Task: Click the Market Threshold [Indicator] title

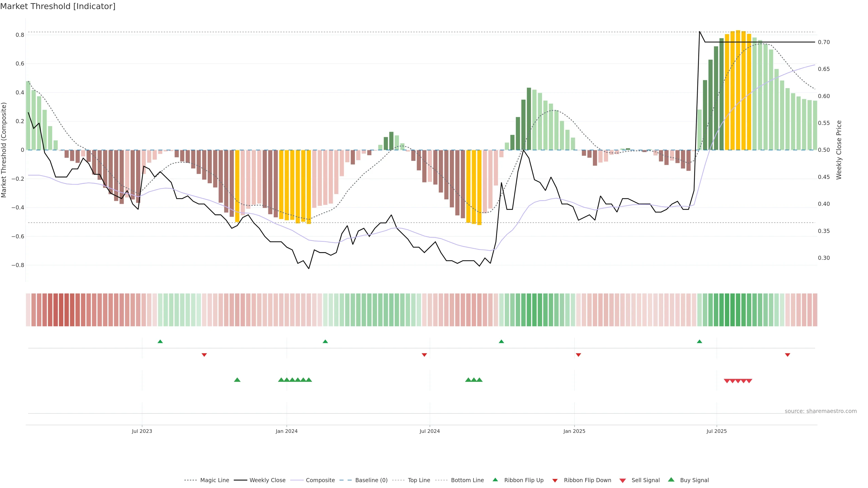Action: pyautogui.click(x=58, y=6)
